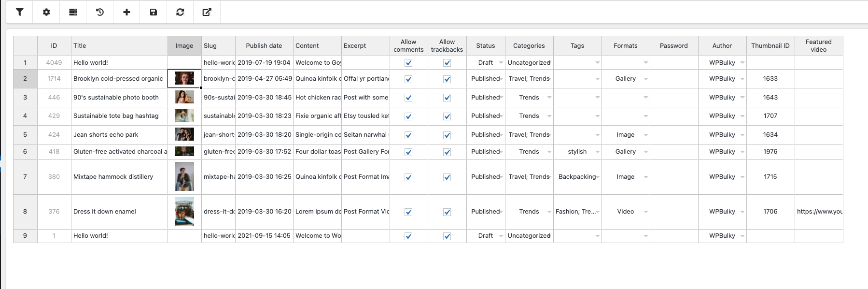
Task: Toggle Allow trackbacks for Dress it down enamel
Action: 447,212
